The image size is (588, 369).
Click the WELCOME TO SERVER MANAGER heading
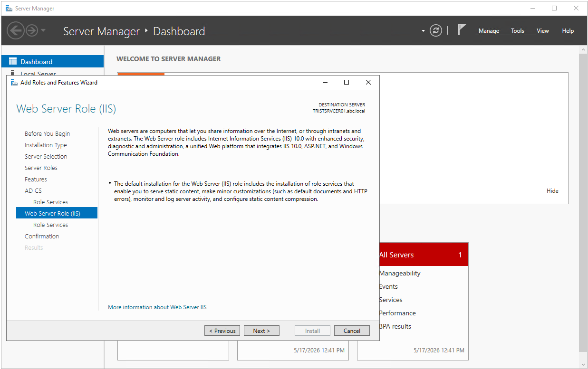click(169, 59)
